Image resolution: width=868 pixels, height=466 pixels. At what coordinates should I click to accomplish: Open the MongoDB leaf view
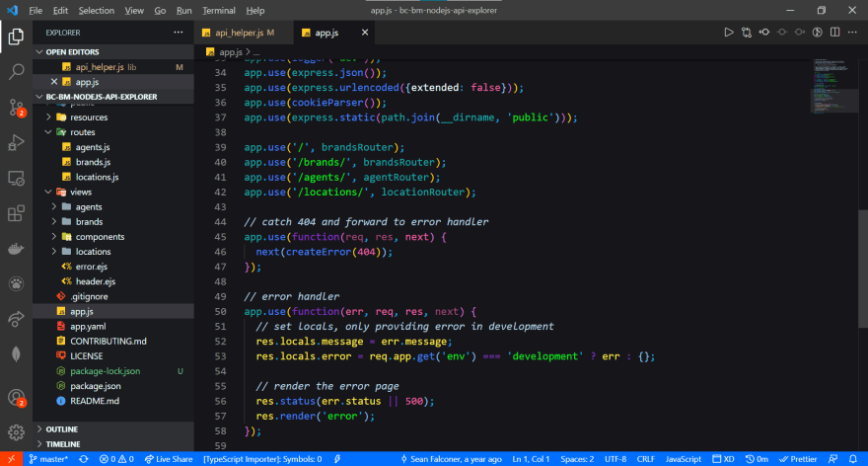[16, 354]
